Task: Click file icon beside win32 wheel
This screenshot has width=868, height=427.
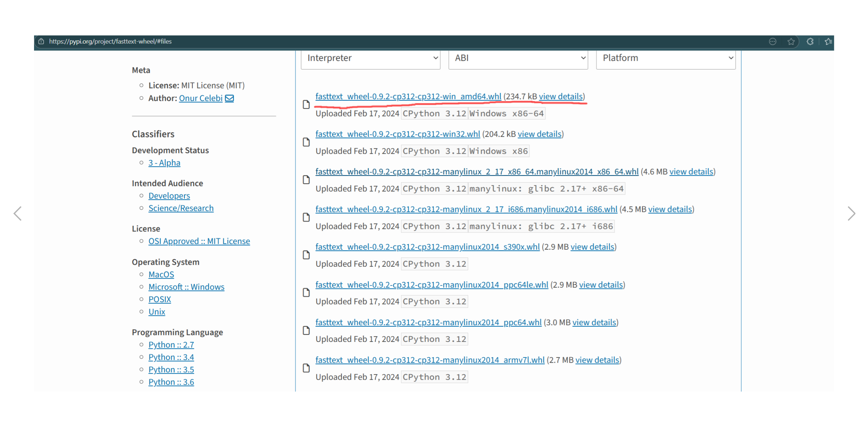Action: pyautogui.click(x=306, y=142)
